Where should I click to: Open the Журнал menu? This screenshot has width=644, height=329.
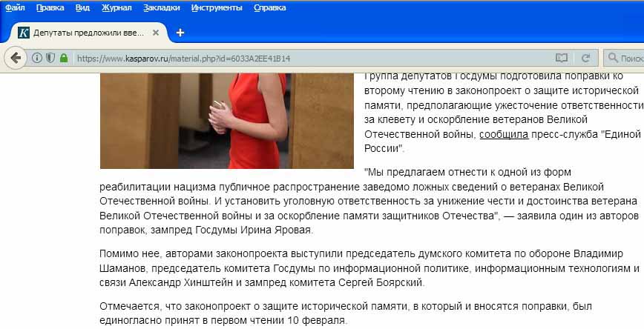(x=116, y=8)
